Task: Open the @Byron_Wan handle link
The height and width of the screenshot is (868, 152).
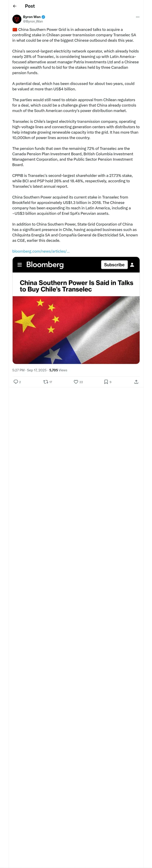Action: point(33,22)
